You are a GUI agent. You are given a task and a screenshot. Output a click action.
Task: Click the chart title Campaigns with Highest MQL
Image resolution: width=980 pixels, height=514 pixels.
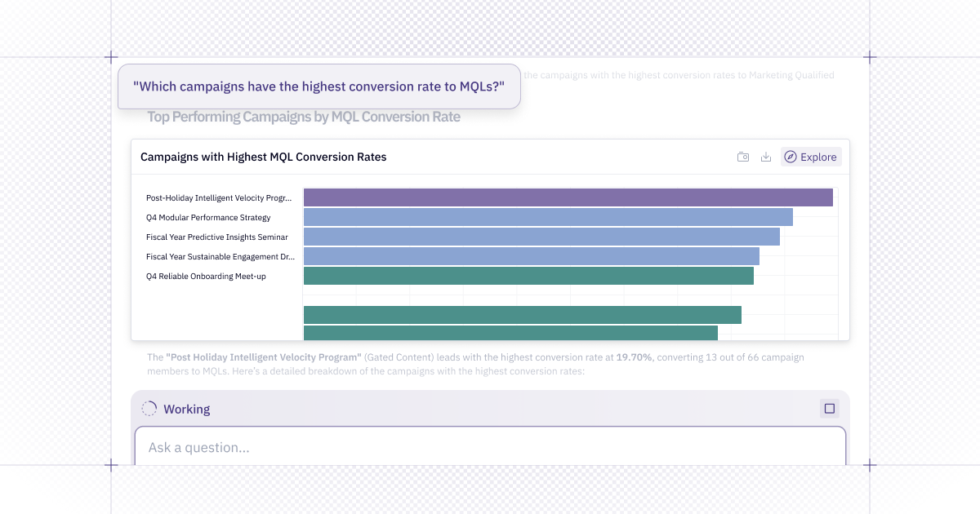pyautogui.click(x=263, y=157)
